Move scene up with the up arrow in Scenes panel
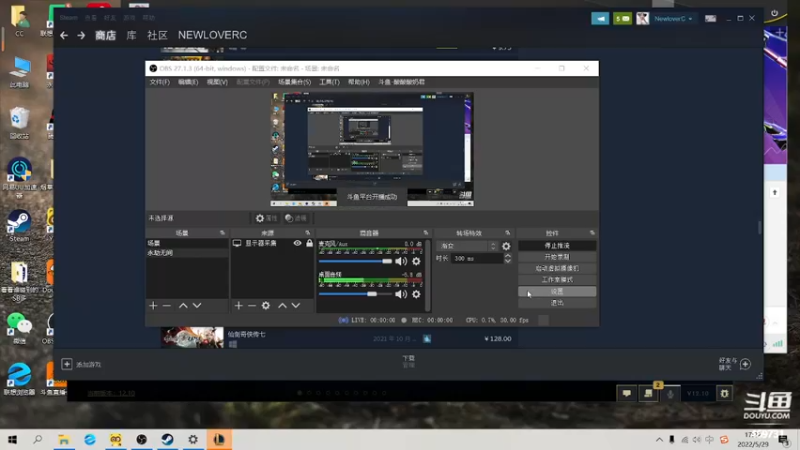The height and width of the screenshot is (450, 800). click(x=183, y=306)
